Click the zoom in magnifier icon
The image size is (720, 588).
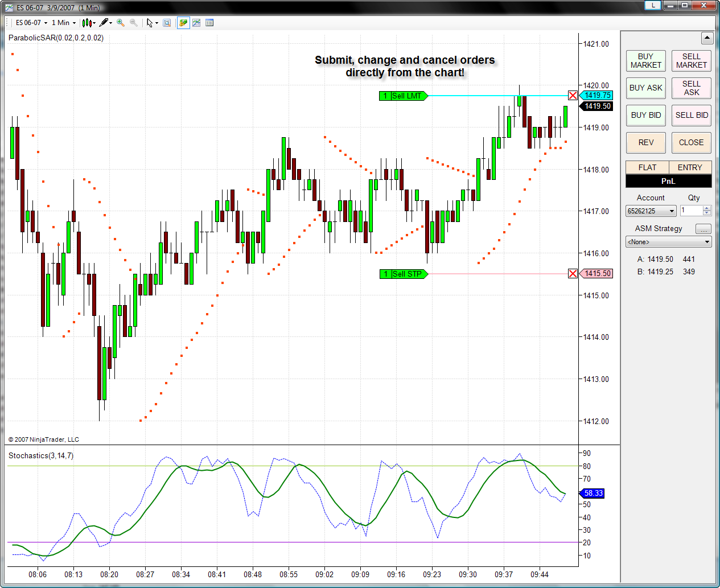click(x=121, y=23)
